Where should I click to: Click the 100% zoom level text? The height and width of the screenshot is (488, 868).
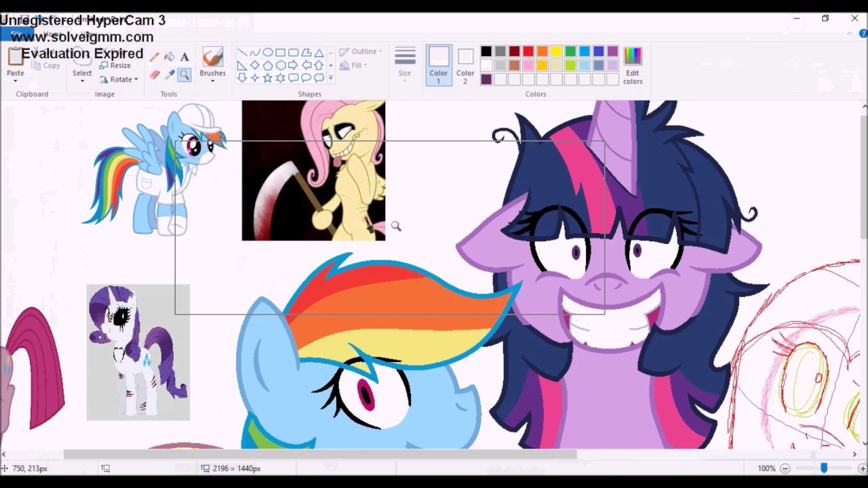click(x=766, y=468)
